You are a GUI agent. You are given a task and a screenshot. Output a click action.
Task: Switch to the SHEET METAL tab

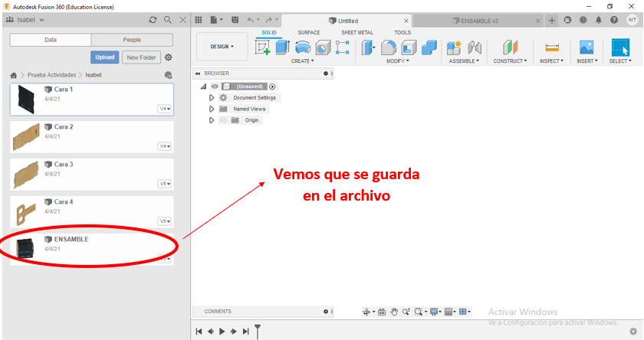[356, 32]
